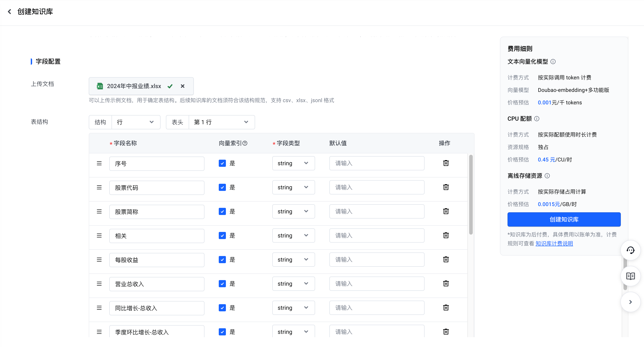Click the 序号 field name input
644x347 pixels.
157,163
